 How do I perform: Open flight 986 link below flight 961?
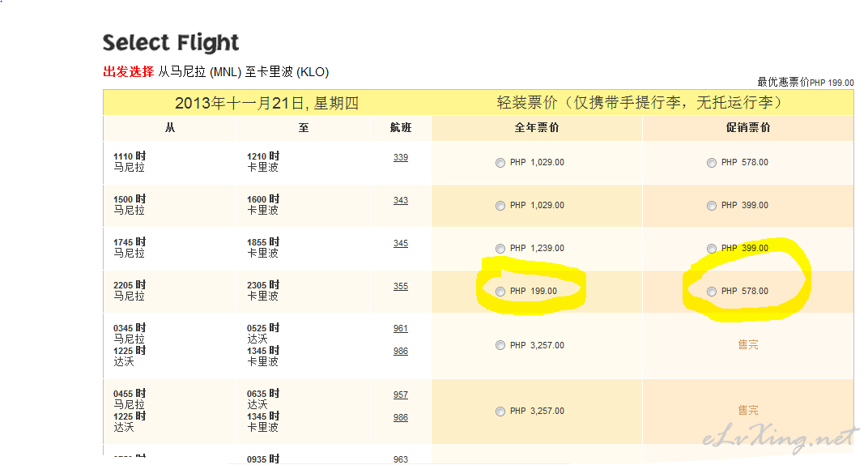pos(401,351)
